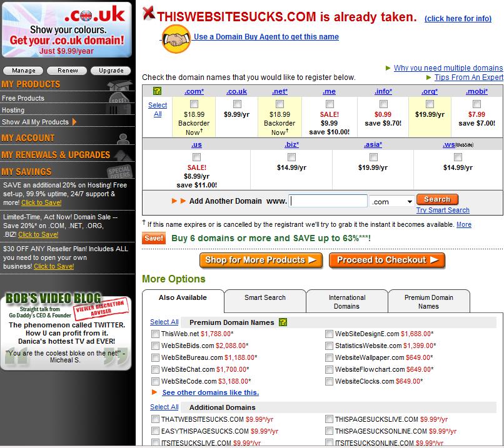The height and width of the screenshot is (448, 504).
Task: Click green arrow beside Why you need multiple domains
Action: click(388, 68)
